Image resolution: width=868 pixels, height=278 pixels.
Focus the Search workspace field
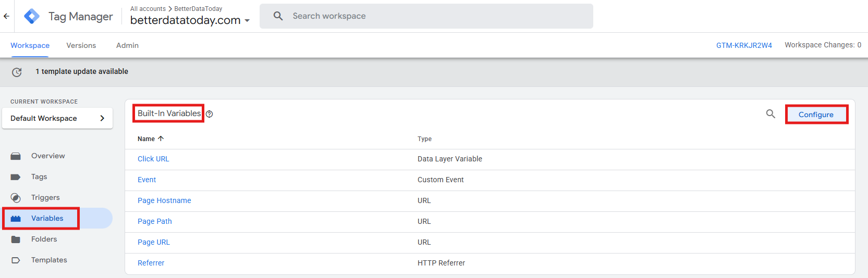tap(426, 16)
